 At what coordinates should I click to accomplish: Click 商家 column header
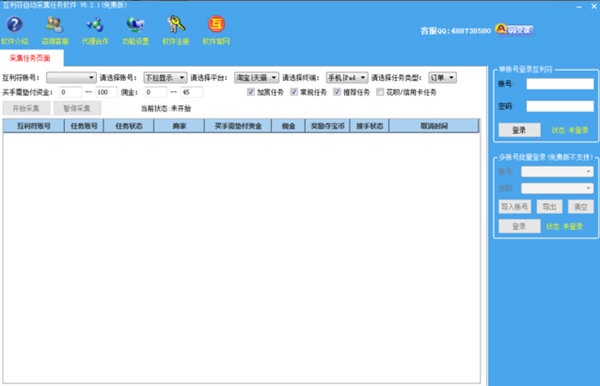(179, 126)
